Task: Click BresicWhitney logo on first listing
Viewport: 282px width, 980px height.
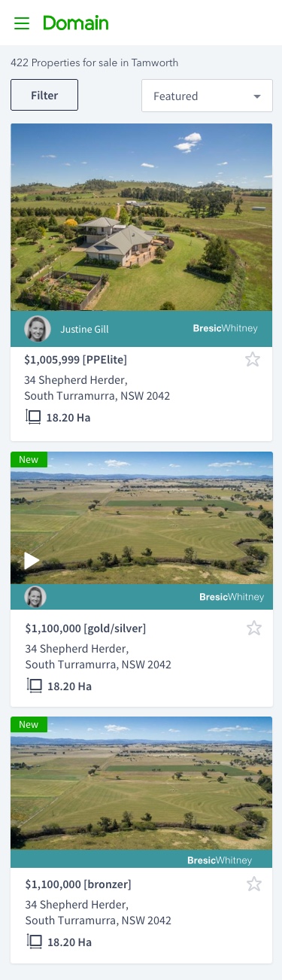Action: tap(225, 329)
